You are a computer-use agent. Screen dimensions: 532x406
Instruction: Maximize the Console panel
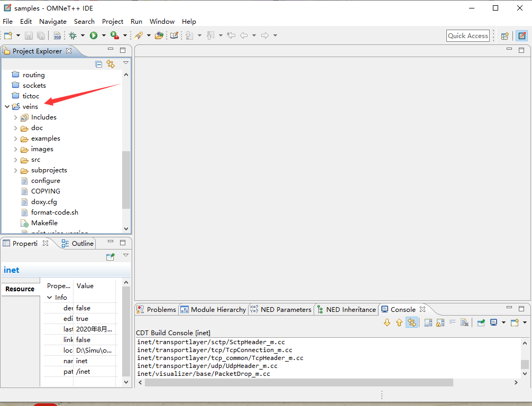click(521, 309)
